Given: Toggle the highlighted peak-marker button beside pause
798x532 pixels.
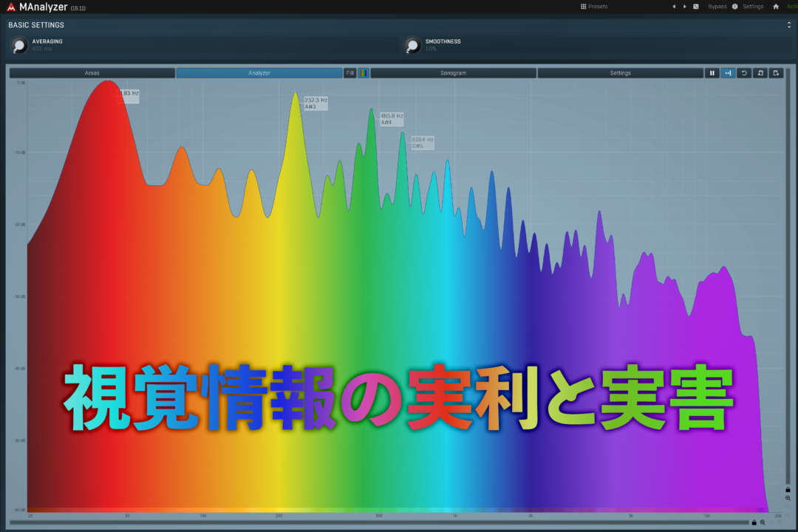Looking at the screenshot, I should [728, 73].
